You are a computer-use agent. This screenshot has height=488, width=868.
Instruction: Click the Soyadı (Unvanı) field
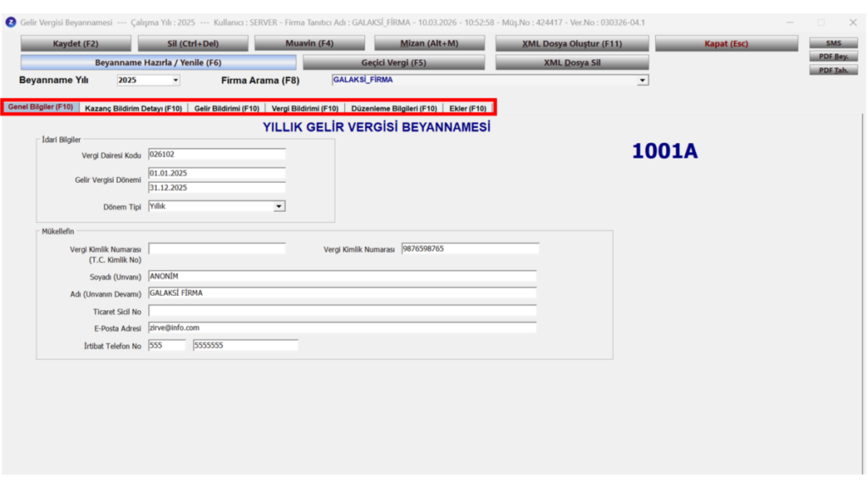[342, 276]
